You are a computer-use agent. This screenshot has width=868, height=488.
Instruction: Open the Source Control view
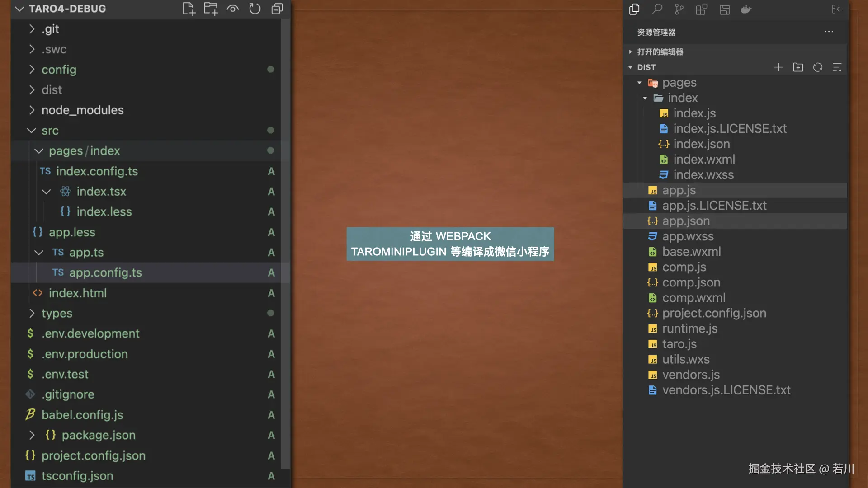coord(679,9)
